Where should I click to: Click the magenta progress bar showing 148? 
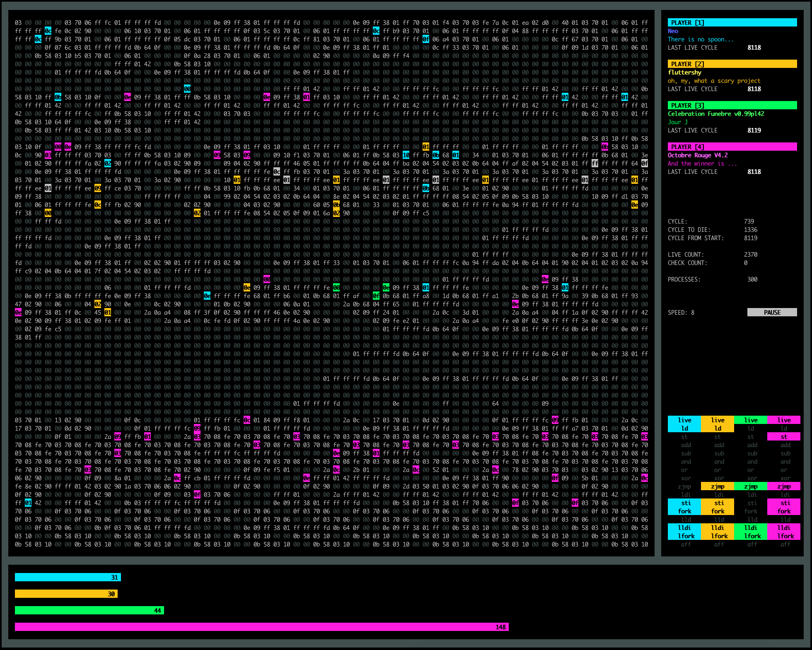point(261,627)
